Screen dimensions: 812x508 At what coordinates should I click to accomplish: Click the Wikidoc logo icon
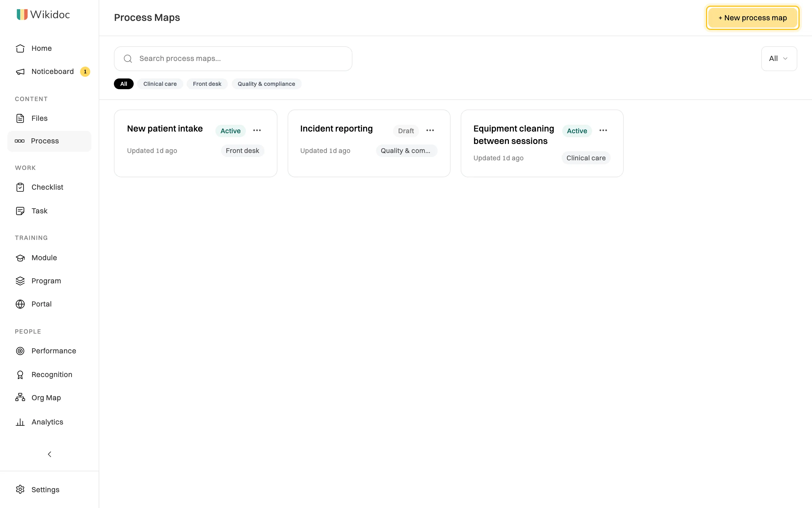[22, 14]
